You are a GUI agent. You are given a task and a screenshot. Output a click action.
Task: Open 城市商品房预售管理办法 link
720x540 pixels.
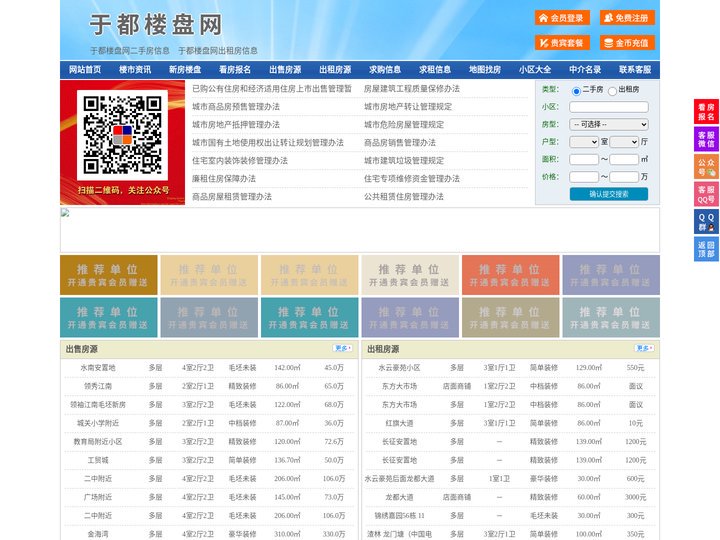pyautogui.click(x=236, y=107)
